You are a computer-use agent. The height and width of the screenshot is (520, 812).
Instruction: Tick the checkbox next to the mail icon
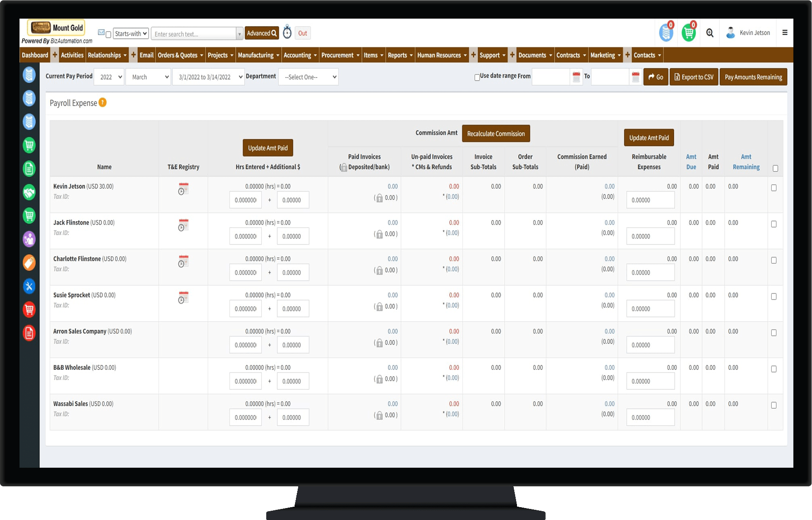[109, 35]
